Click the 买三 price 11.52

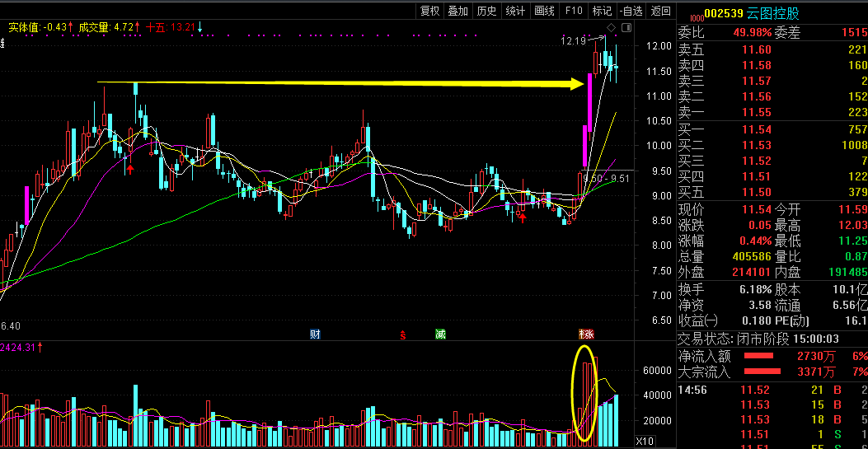pyautogui.click(x=756, y=161)
